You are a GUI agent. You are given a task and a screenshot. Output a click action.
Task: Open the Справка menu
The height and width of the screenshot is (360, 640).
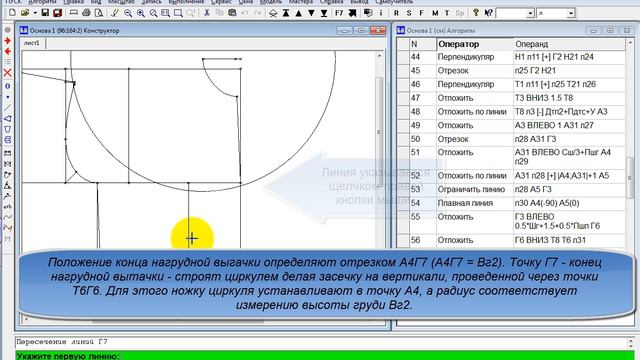point(331,2)
